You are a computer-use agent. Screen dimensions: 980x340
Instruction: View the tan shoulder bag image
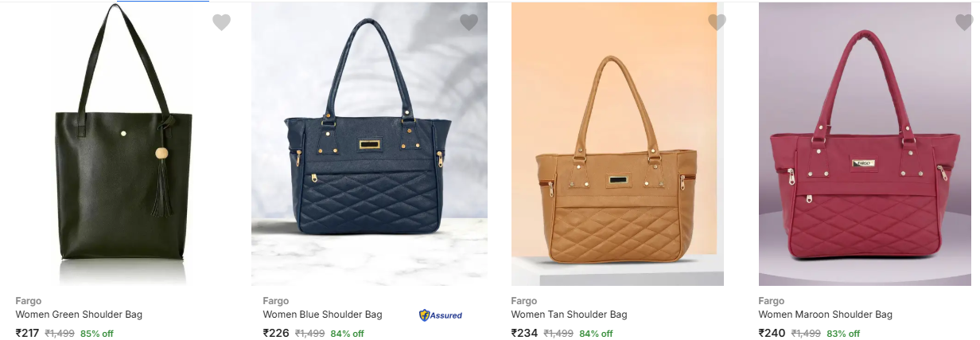(617, 143)
